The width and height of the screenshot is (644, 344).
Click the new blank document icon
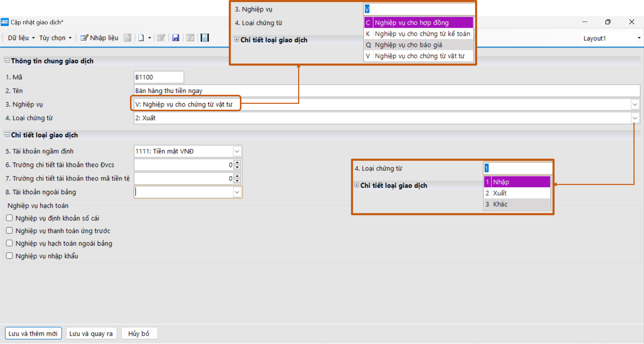tap(141, 38)
